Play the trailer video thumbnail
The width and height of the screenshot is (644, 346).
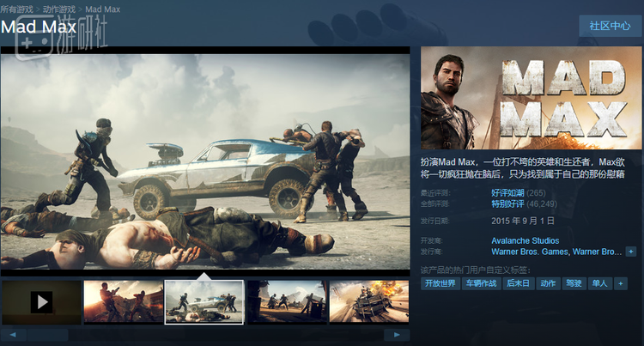(41, 302)
